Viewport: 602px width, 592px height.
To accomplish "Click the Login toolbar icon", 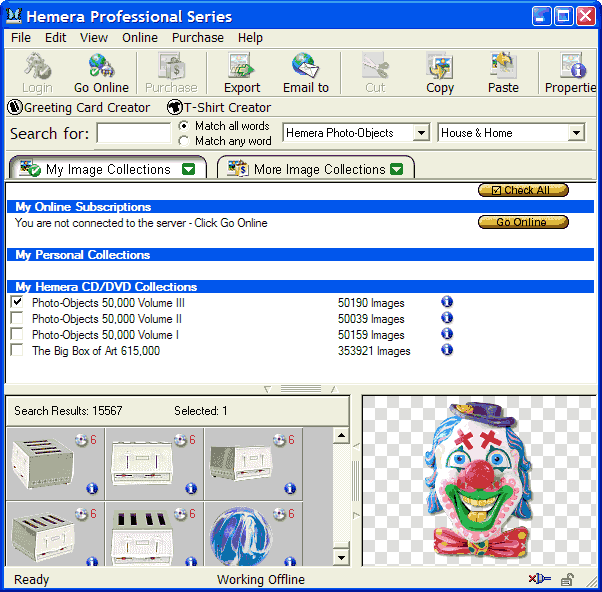I will click(37, 73).
